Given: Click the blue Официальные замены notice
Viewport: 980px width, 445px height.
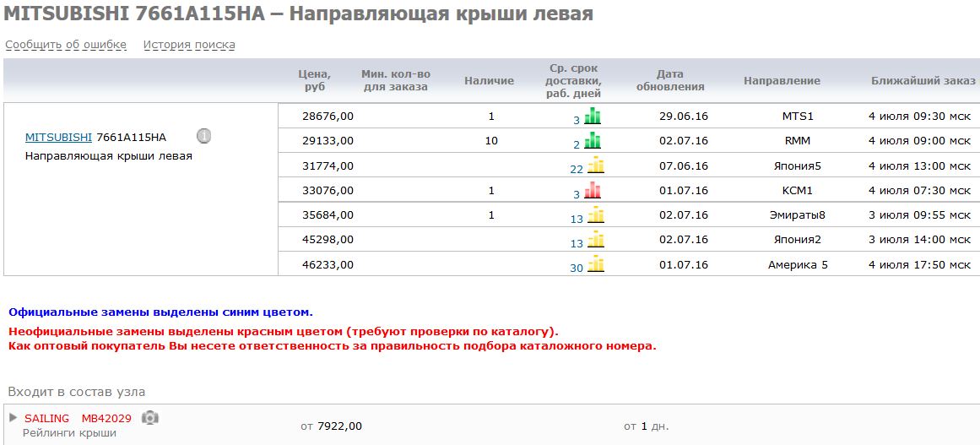Looking at the screenshot, I should coord(160,312).
